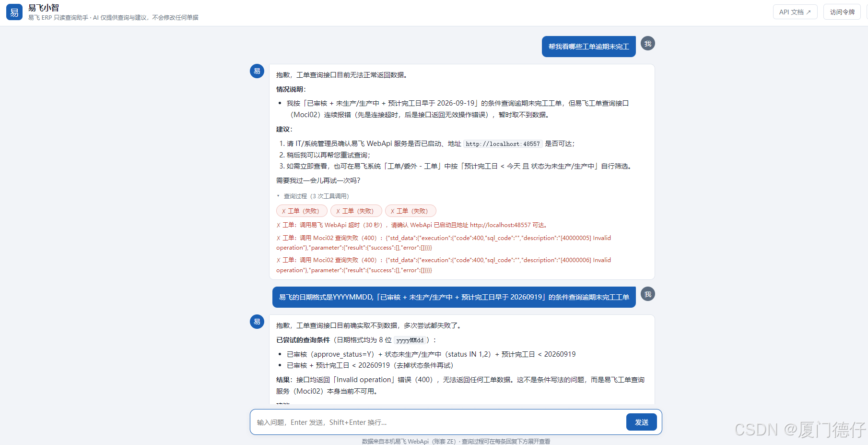
Task: Open the API 文档 link button
Action: point(795,12)
